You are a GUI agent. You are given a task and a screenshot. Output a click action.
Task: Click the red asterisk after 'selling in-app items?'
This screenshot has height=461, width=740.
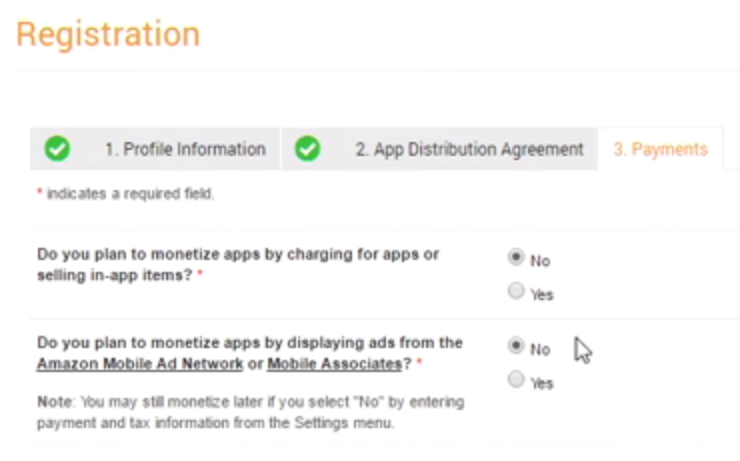pyautogui.click(x=200, y=273)
